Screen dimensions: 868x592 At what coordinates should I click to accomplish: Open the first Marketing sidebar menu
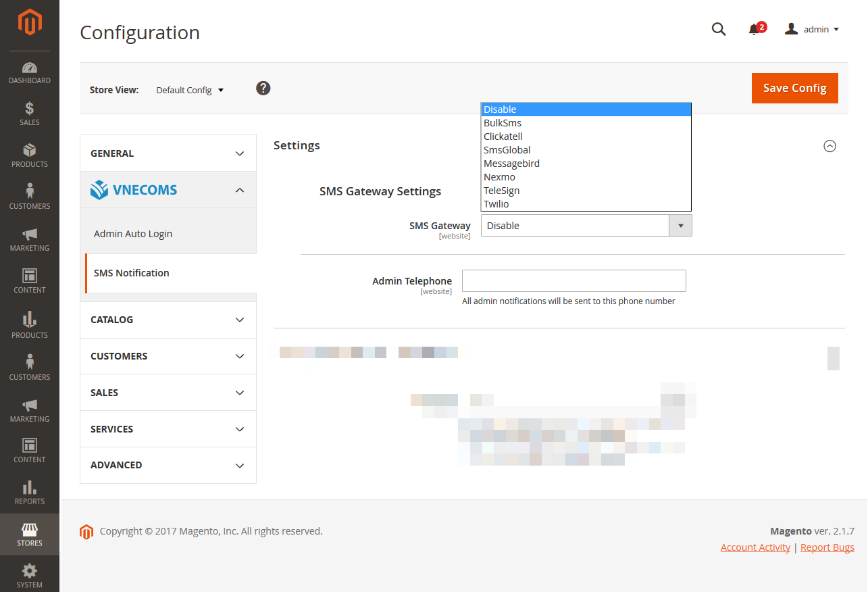click(x=30, y=239)
